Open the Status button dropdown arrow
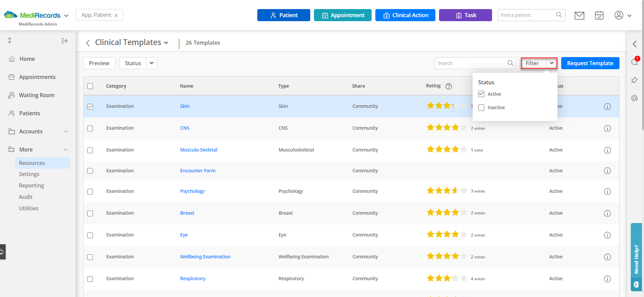Image resolution: width=644 pixels, height=297 pixels. (152, 63)
